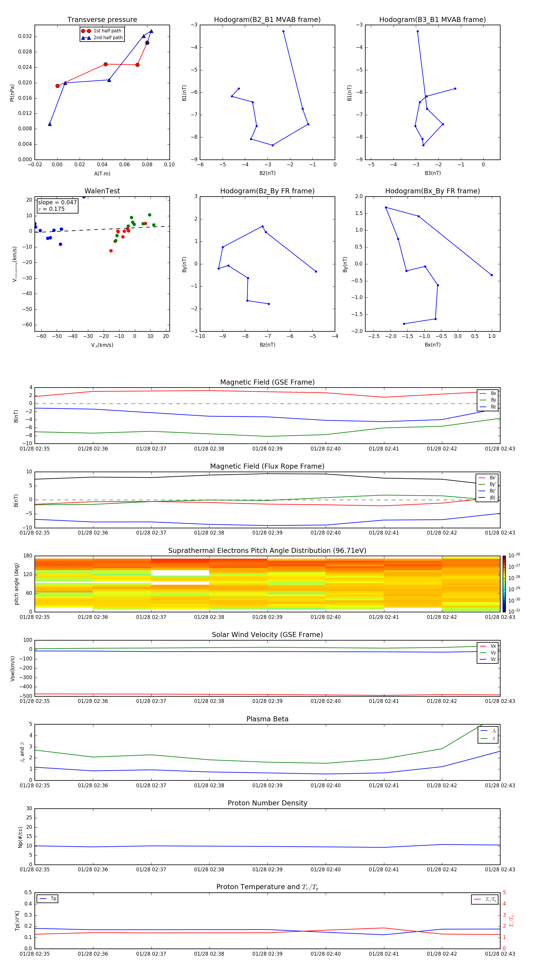The image size is (535, 980).
Task: Click the 'Bz' legend entry in GSE plot
Action: 488,407
